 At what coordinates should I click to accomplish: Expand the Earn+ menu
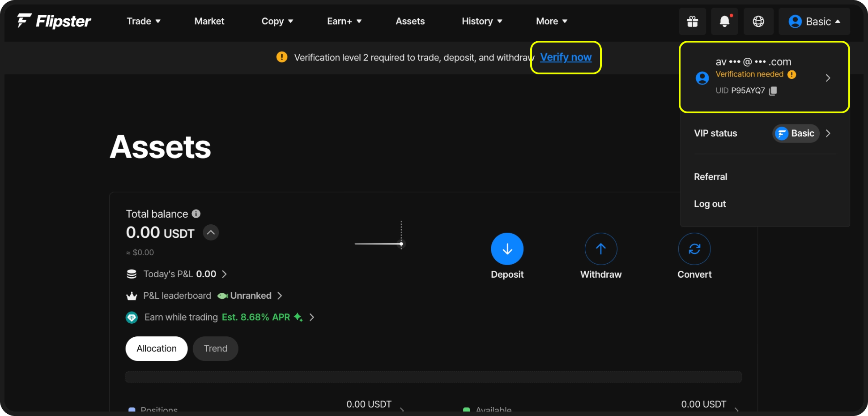pos(345,21)
